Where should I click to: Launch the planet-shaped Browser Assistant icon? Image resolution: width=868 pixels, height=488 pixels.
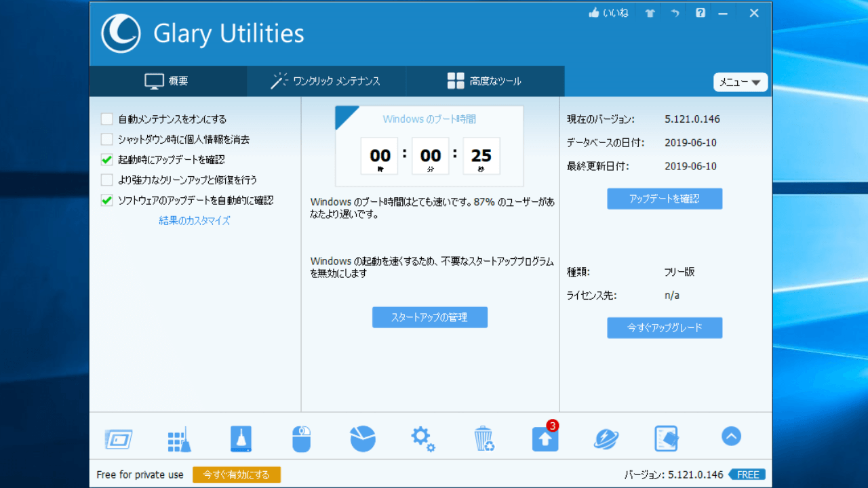click(606, 439)
